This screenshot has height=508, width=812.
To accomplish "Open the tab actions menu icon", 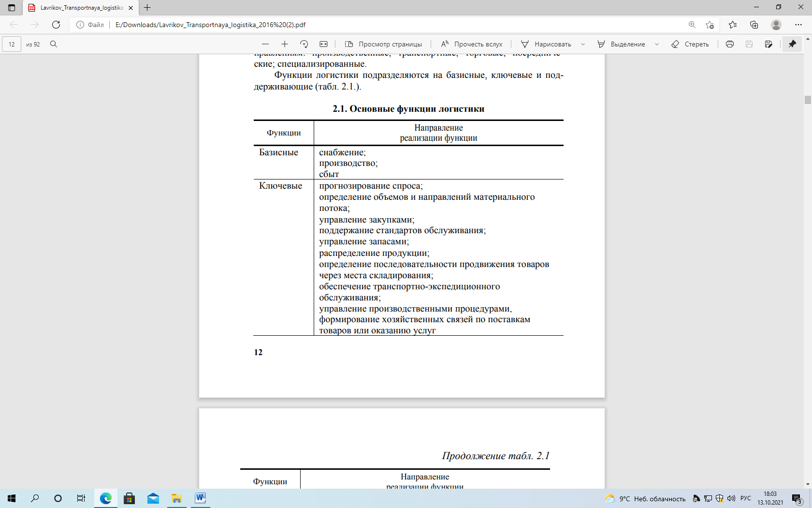I will point(12,8).
